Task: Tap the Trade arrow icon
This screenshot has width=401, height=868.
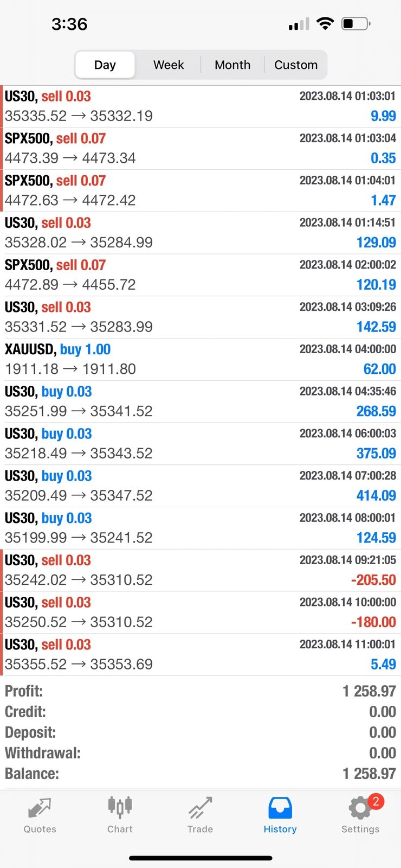Action: 200,808
